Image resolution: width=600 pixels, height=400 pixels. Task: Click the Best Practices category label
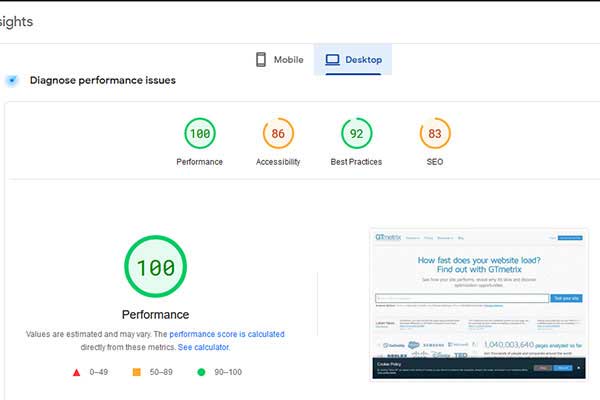click(x=356, y=162)
